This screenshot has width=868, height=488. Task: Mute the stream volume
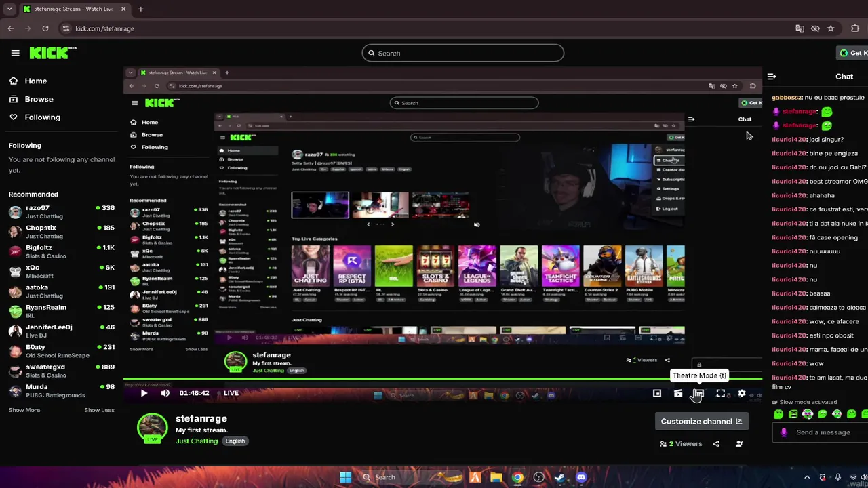click(x=165, y=393)
